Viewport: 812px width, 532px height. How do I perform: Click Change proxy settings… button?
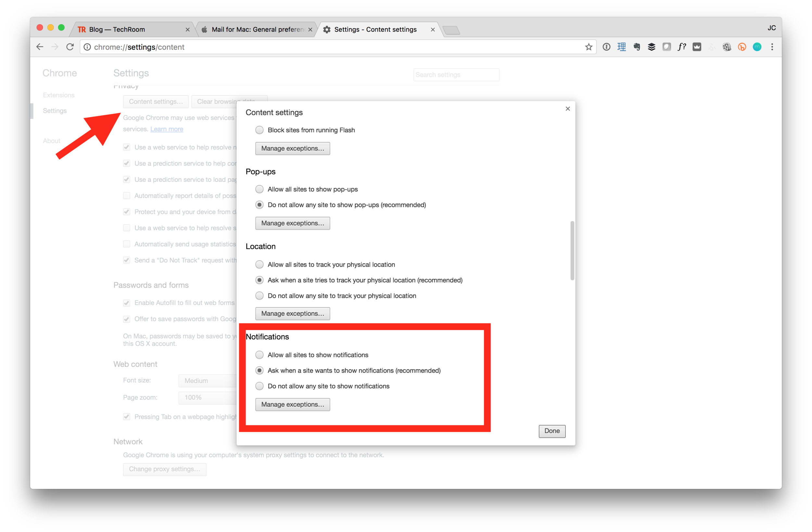click(164, 469)
